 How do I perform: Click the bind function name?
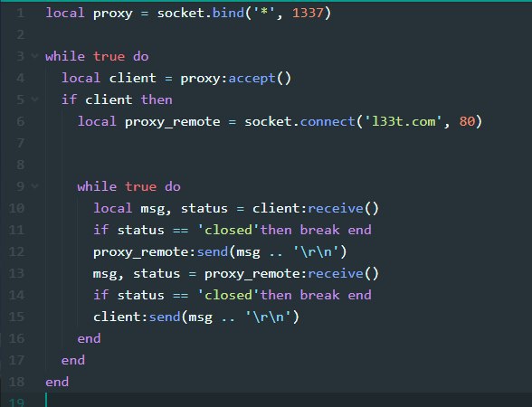[x=228, y=13]
